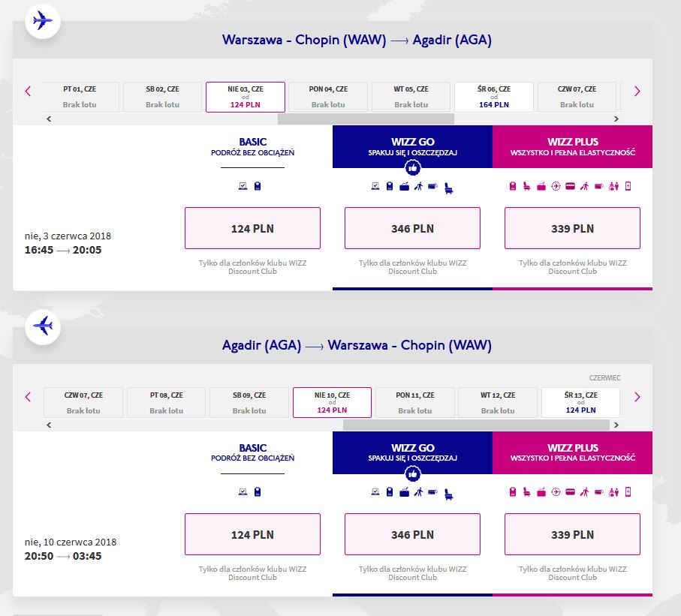The width and height of the screenshot is (681, 616).
Task: Click the circled airplane icon under outbound WIZZ PLUS
Action: coord(556,186)
